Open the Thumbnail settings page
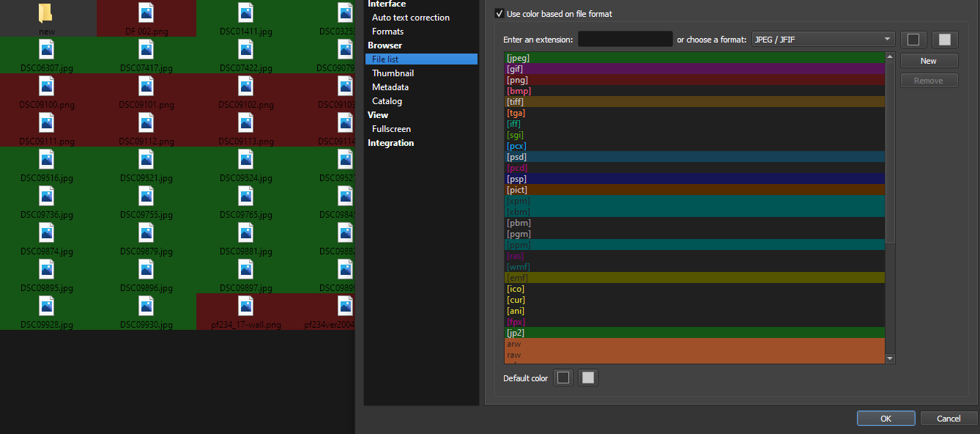 pyautogui.click(x=393, y=73)
